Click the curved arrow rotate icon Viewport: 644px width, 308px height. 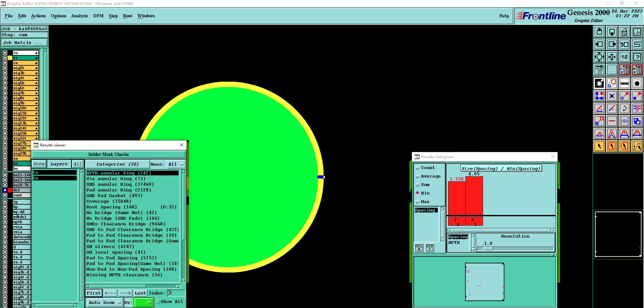coord(625,108)
